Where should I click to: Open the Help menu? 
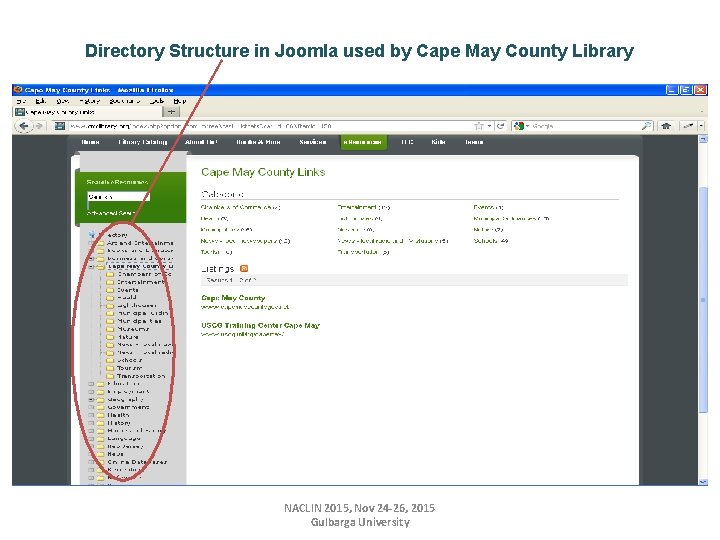point(180,101)
